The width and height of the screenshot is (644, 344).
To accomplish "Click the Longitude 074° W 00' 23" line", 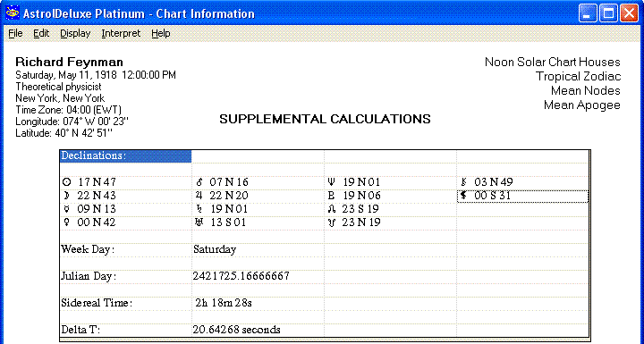I will 72,122.
